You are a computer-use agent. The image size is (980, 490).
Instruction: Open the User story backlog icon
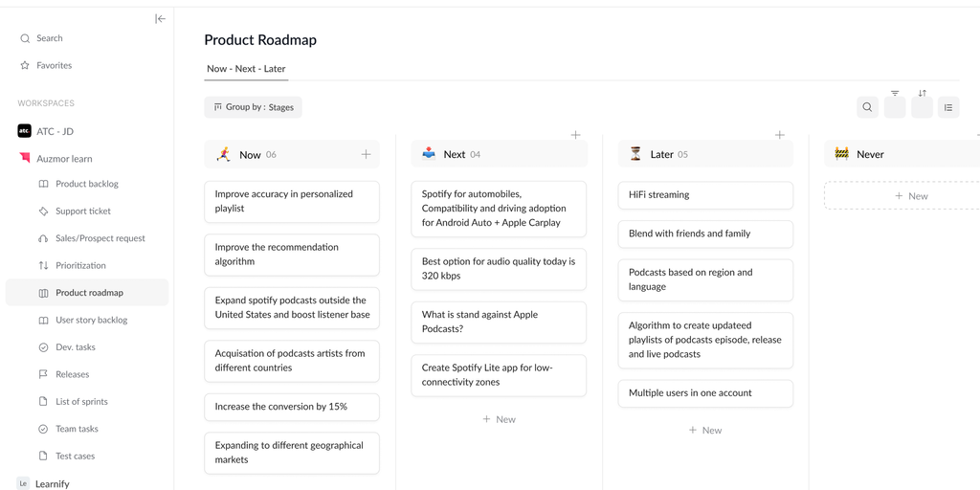pyautogui.click(x=43, y=320)
